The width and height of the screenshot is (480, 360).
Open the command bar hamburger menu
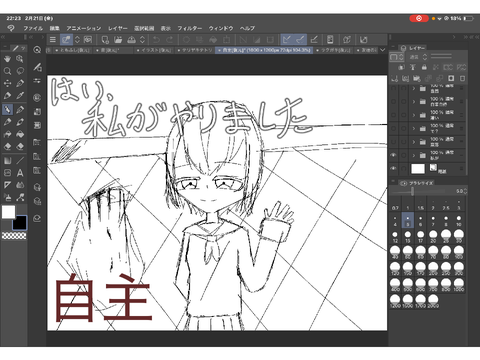coord(53,40)
